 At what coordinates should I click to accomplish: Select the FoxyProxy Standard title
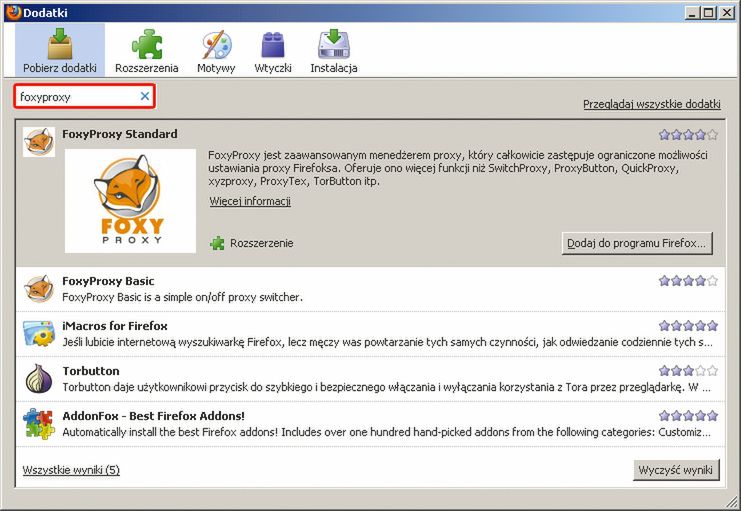120,134
